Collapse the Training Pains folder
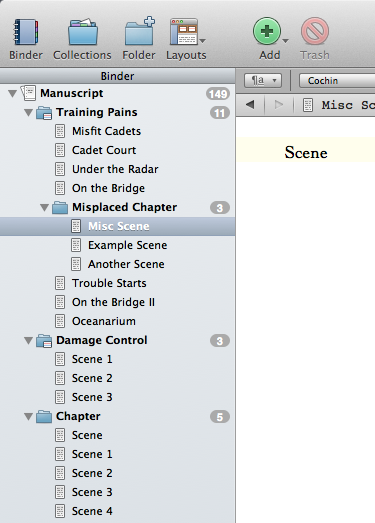The height and width of the screenshot is (523, 375). [29, 112]
